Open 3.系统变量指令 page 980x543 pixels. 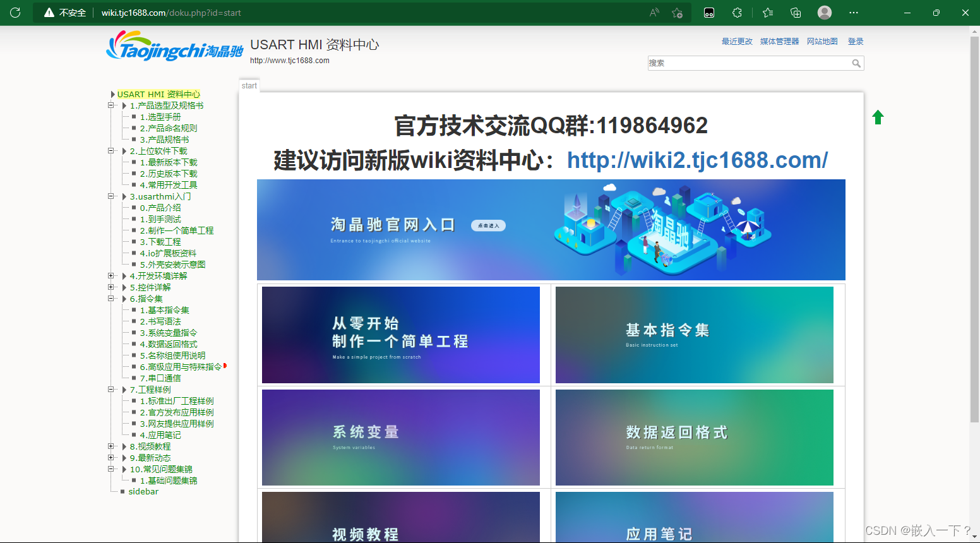click(169, 333)
